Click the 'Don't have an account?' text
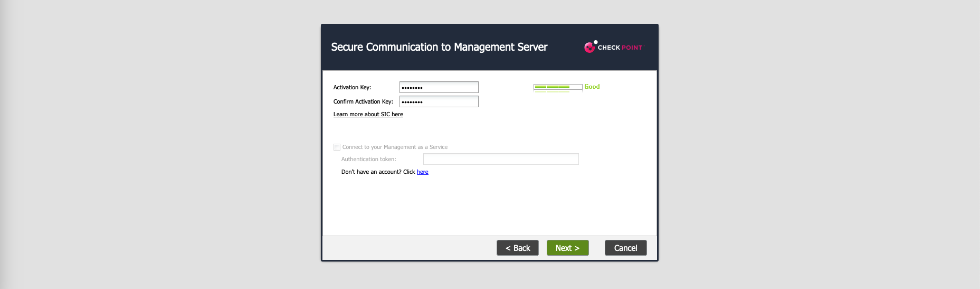The width and height of the screenshot is (980, 289). pyautogui.click(x=372, y=172)
